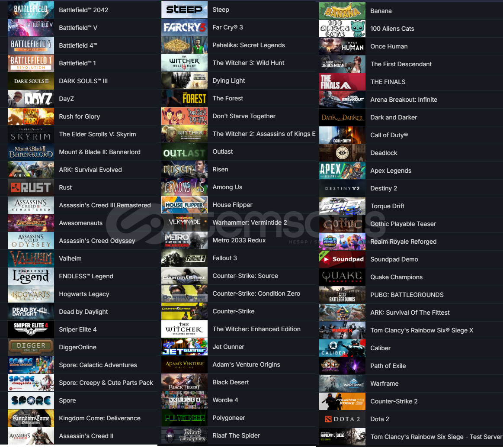Open the Sniper Elite 4 banner
This screenshot has height=448, width=503.
point(31,329)
